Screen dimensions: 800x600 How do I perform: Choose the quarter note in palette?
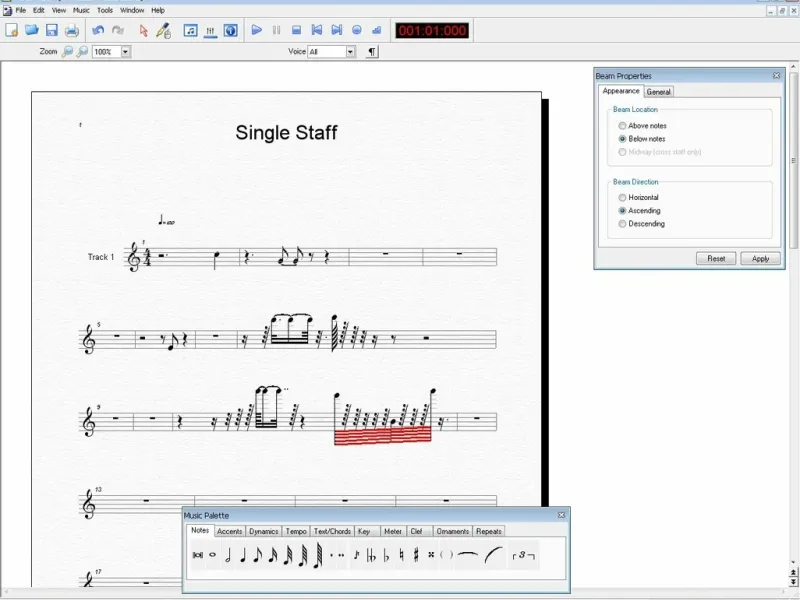click(x=243, y=555)
